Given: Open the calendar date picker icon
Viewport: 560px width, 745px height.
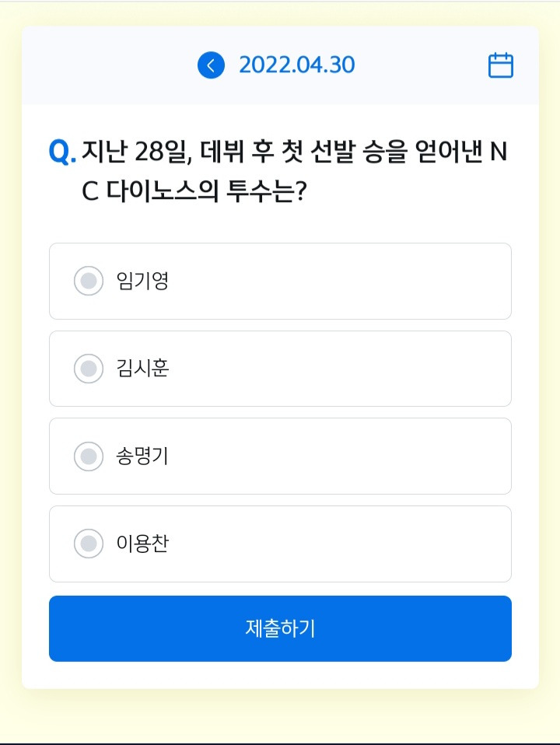Looking at the screenshot, I should click(501, 65).
